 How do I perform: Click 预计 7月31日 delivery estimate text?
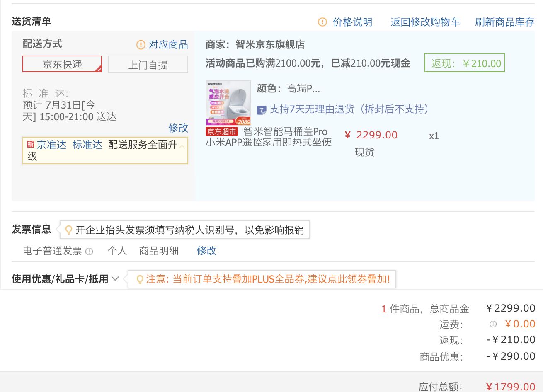tap(70, 111)
